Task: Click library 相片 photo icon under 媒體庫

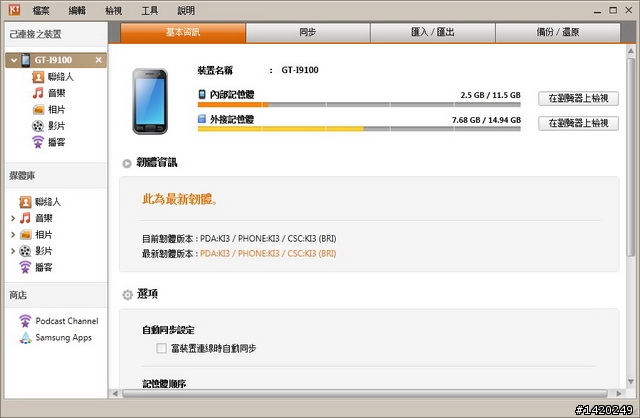Action: click(25, 234)
